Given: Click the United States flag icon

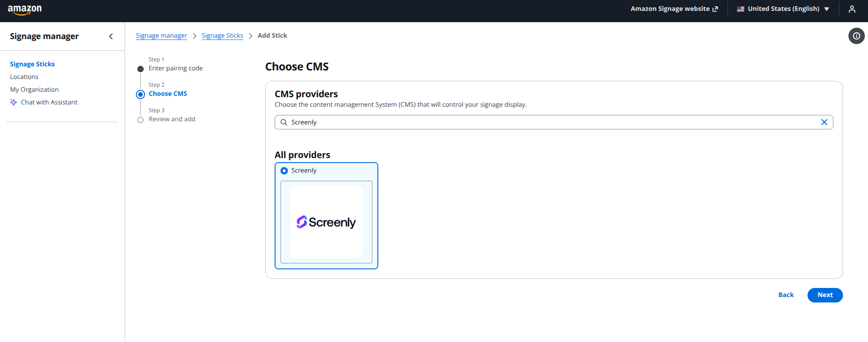Looking at the screenshot, I should tap(741, 9).
